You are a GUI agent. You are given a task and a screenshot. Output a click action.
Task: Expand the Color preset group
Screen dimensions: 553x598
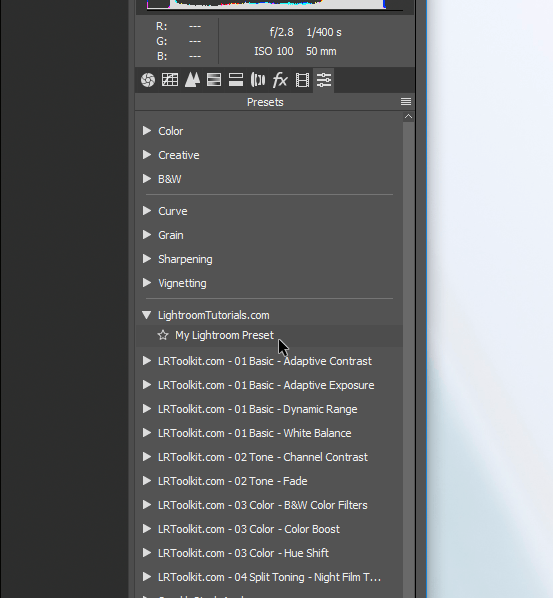coord(147,131)
